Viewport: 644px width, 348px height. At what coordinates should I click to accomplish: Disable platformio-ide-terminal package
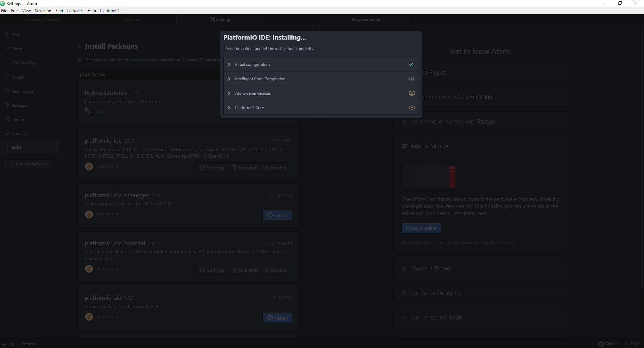[276, 270]
